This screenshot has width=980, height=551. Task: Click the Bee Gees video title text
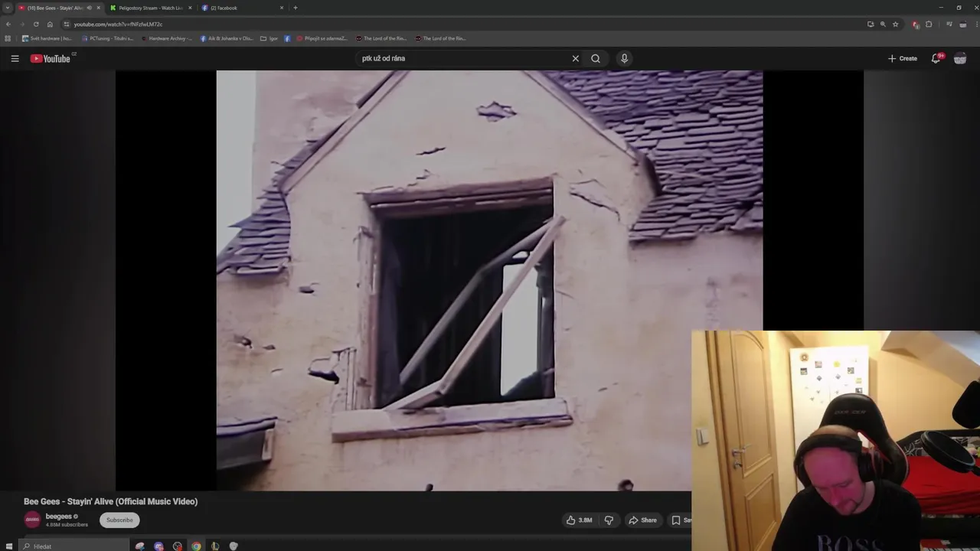[x=110, y=501]
